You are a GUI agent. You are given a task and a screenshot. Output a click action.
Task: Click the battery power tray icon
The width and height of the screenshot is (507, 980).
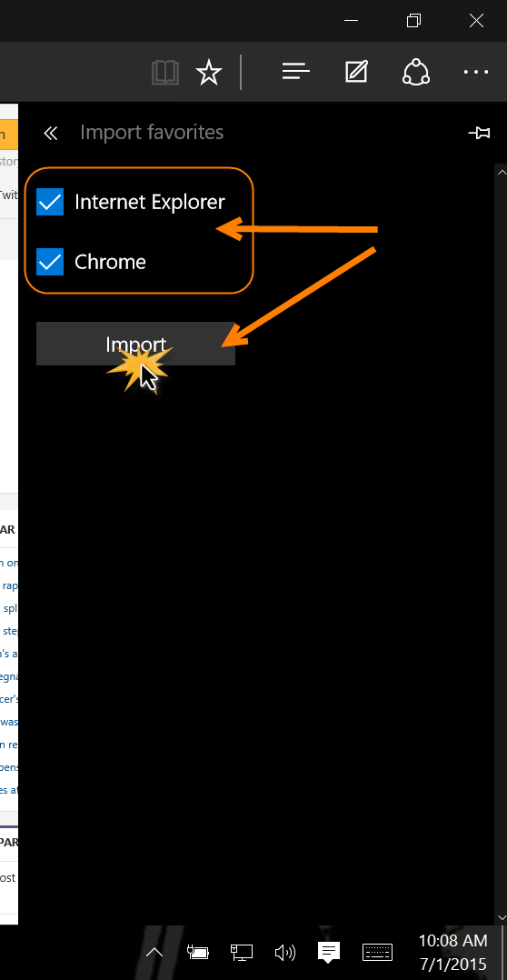pyautogui.click(x=199, y=953)
